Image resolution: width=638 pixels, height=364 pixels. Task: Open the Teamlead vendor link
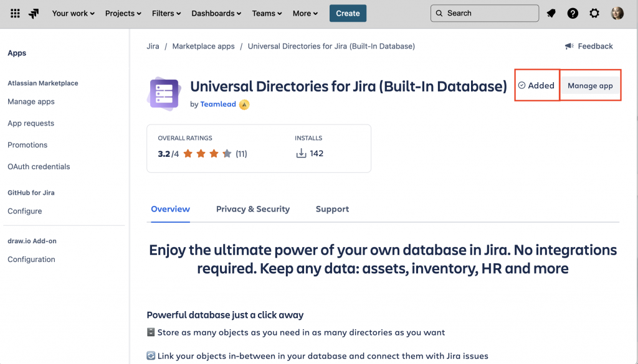(x=218, y=104)
